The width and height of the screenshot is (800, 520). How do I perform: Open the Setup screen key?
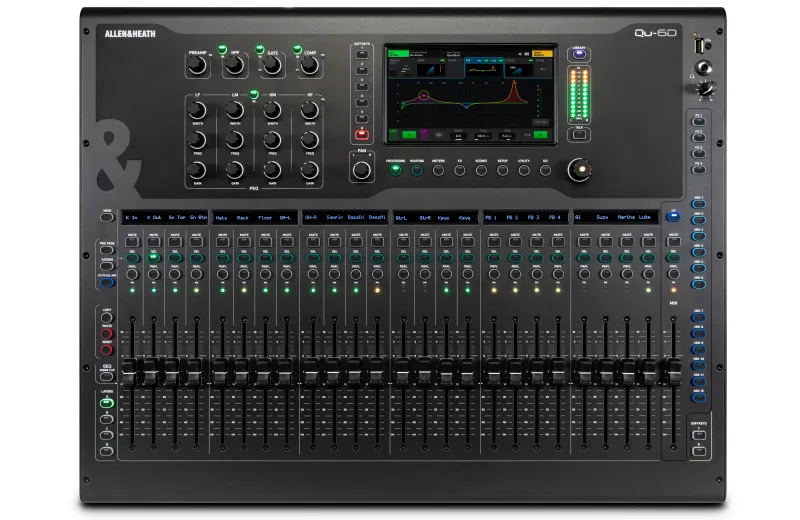click(x=503, y=170)
